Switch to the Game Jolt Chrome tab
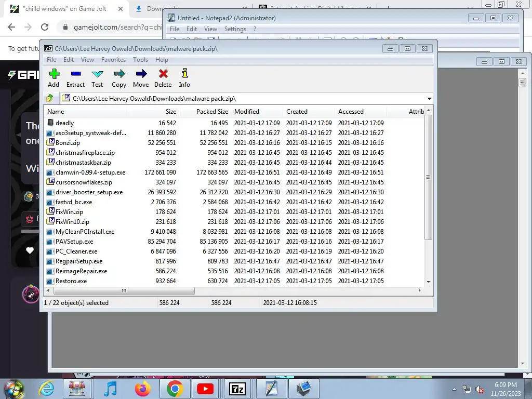 click(64, 9)
